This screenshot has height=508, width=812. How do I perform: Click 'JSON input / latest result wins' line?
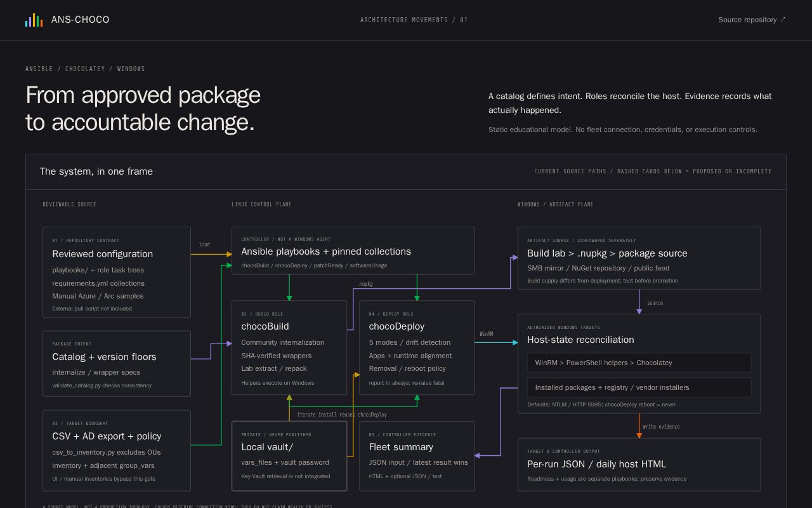click(x=419, y=462)
